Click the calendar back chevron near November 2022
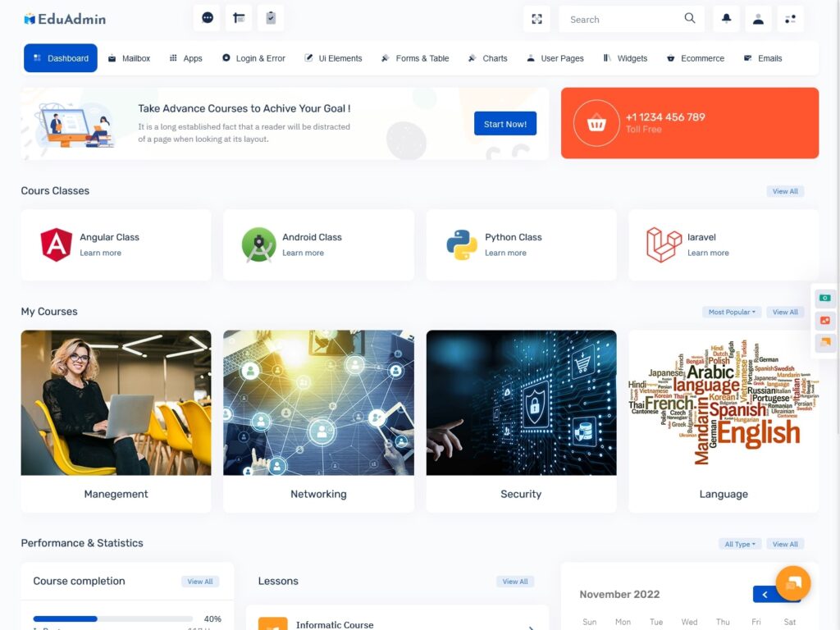The width and height of the screenshot is (840, 630). [765, 594]
